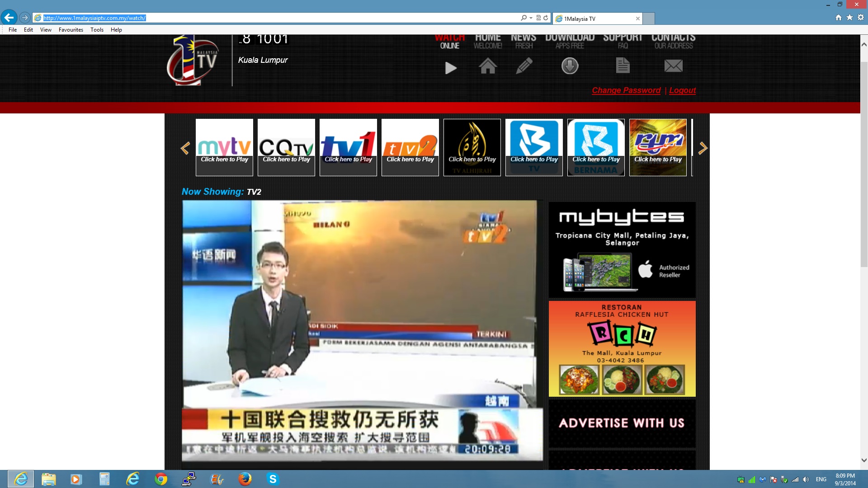Open the File menu
Screen dimensions: 868x488
tap(13, 30)
